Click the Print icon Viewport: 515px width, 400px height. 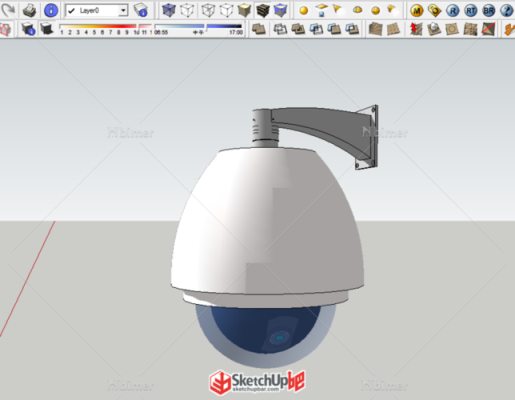click(x=29, y=11)
